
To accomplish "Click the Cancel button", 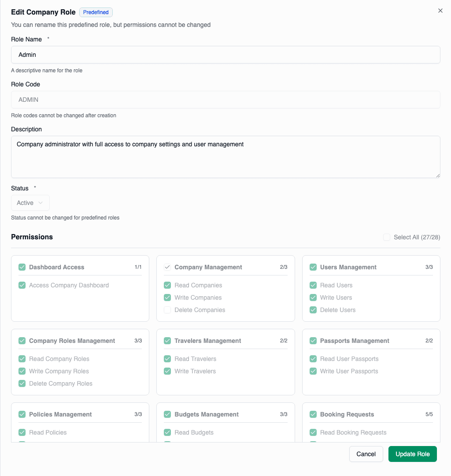I will [366, 454].
